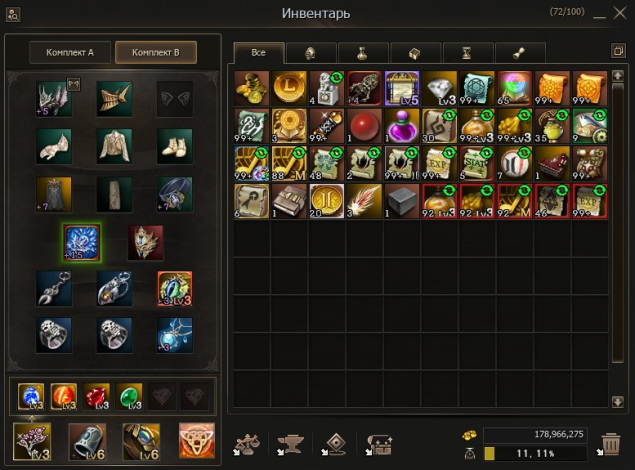Open the anvil crafting icon
The height and width of the screenshot is (470, 635).
290,444
